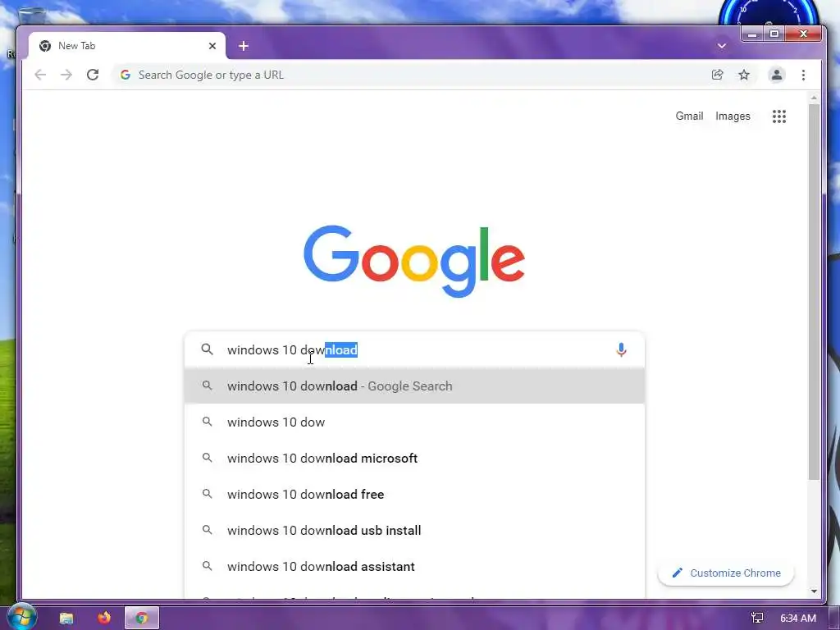Click Chrome taskbar button
Viewport: 840px width, 630px height.
click(x=141, y=619)
